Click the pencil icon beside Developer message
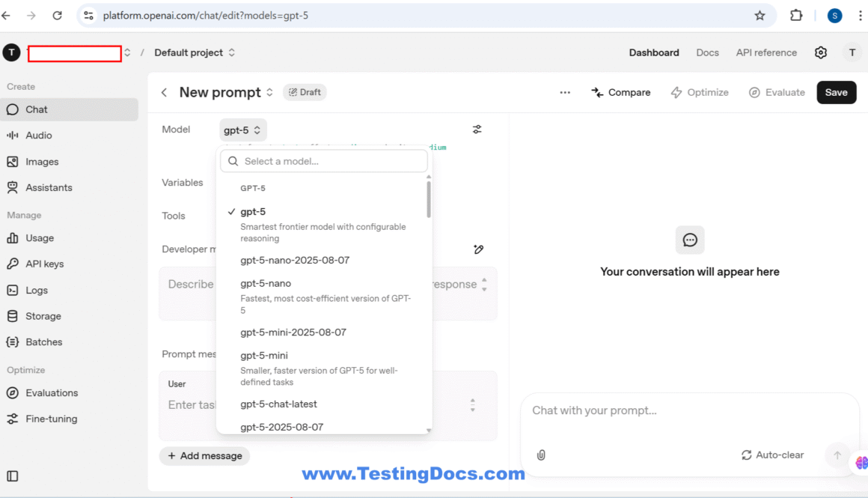This screenshot has height=498, width=868. point(478,249)
